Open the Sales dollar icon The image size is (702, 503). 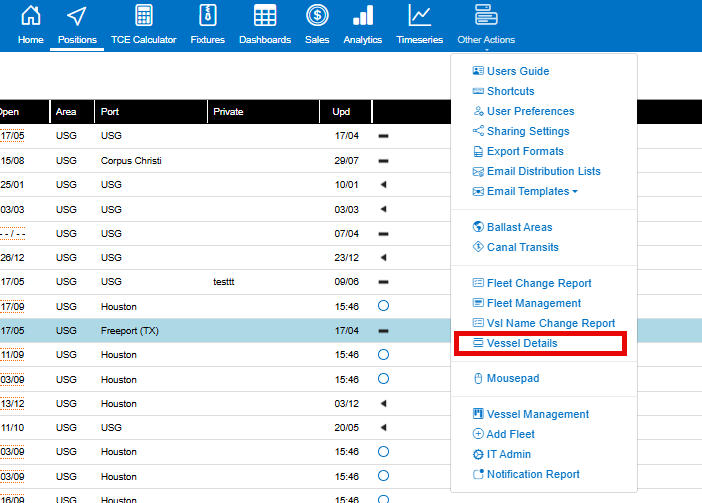click(317, 24)
